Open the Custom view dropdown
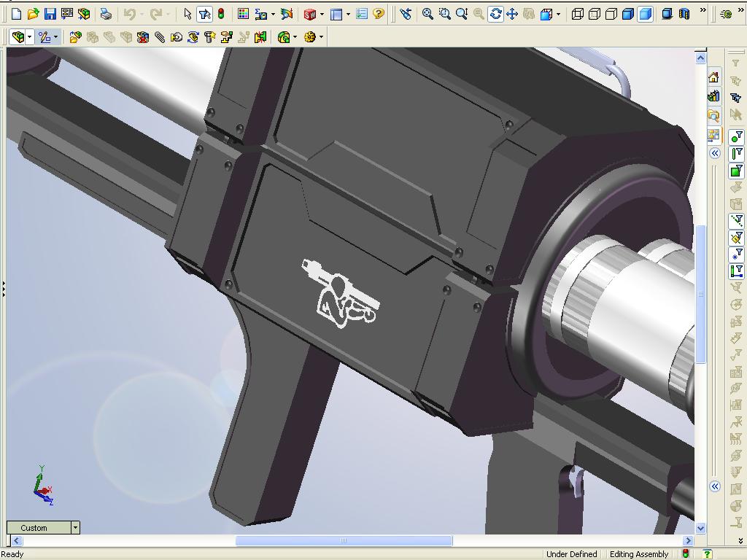747x560 pixels. 74,527
